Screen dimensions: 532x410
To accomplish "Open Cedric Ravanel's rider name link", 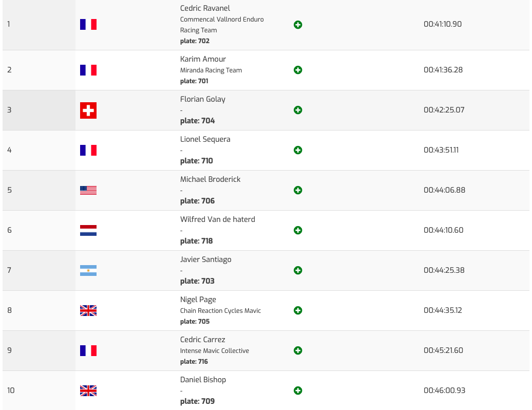I will point(205,8).
